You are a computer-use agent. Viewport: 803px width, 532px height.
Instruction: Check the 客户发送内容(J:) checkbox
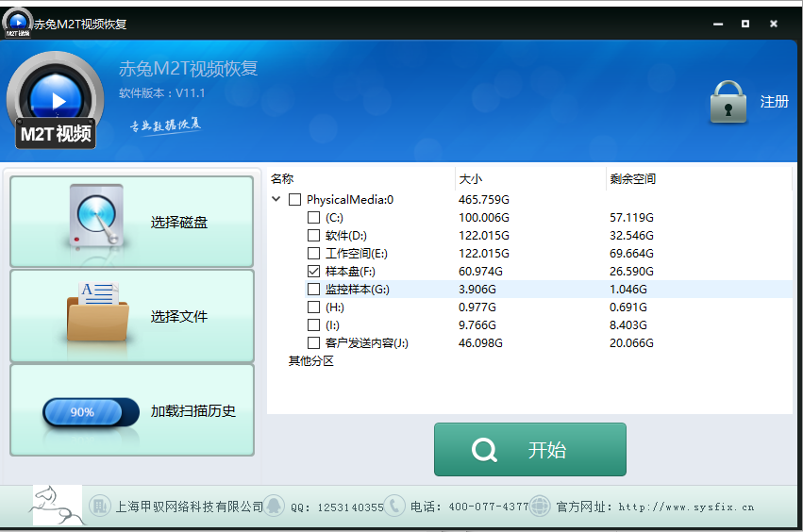pyautogui.click(x=313, y=343)
